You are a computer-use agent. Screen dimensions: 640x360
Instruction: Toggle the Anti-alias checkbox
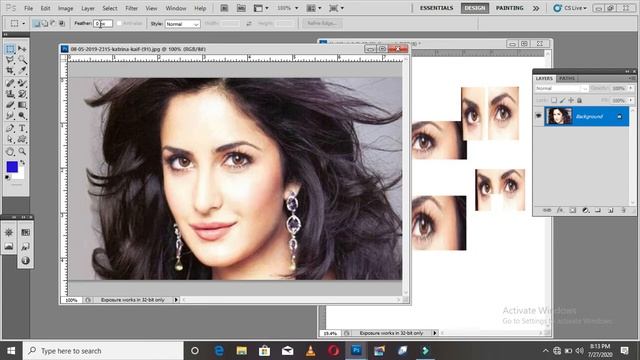pos(119,24)
